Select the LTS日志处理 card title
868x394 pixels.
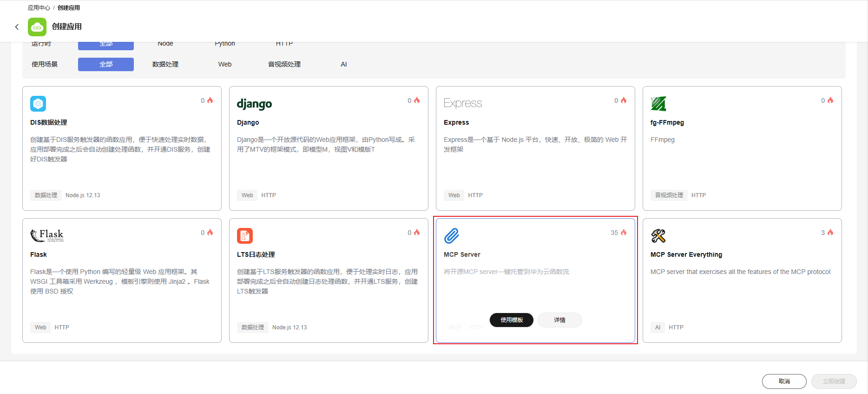pyautogui.click(x=256, y=254)
